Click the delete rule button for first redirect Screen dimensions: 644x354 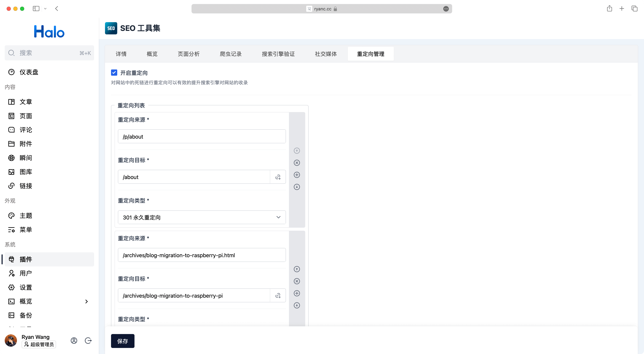click(x=297, y=163)
